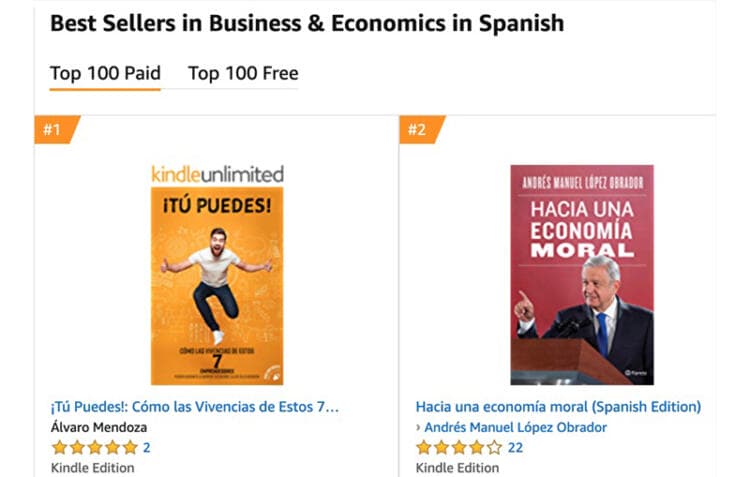Open Hacia una economía moral title link
This screenshot has width=750, height=477.
(558, 407)
